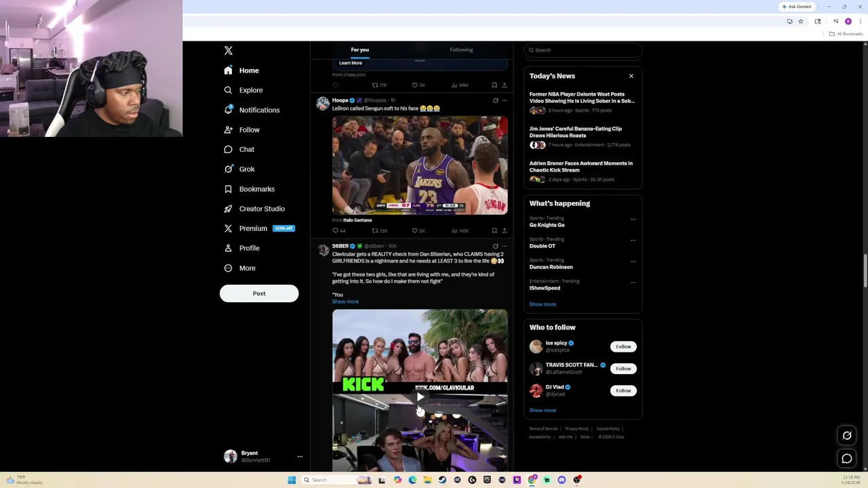The image size is (868, 488).
Task: Open Discord from the taskbar
Action: point(561,480)
